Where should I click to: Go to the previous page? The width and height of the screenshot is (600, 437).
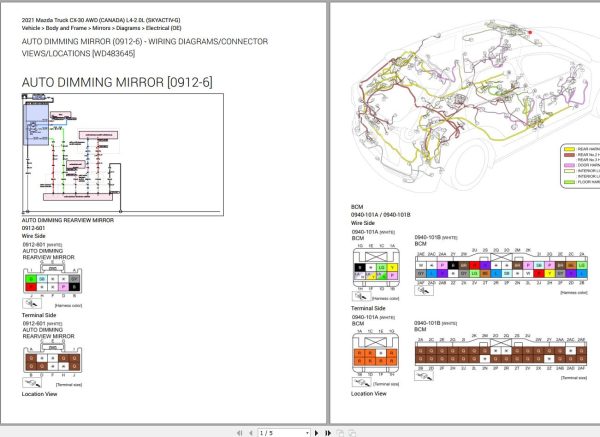[x=251, y=433]
